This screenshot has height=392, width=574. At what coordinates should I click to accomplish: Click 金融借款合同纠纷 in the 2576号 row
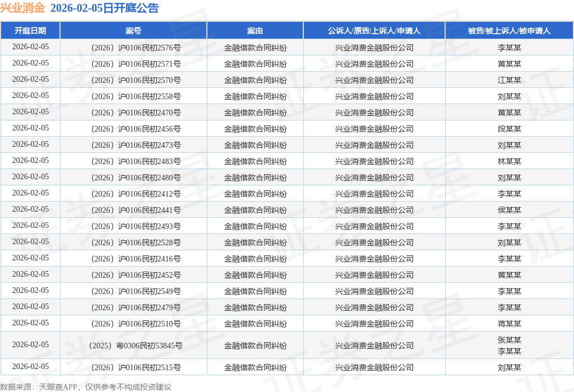coord(255,48)
